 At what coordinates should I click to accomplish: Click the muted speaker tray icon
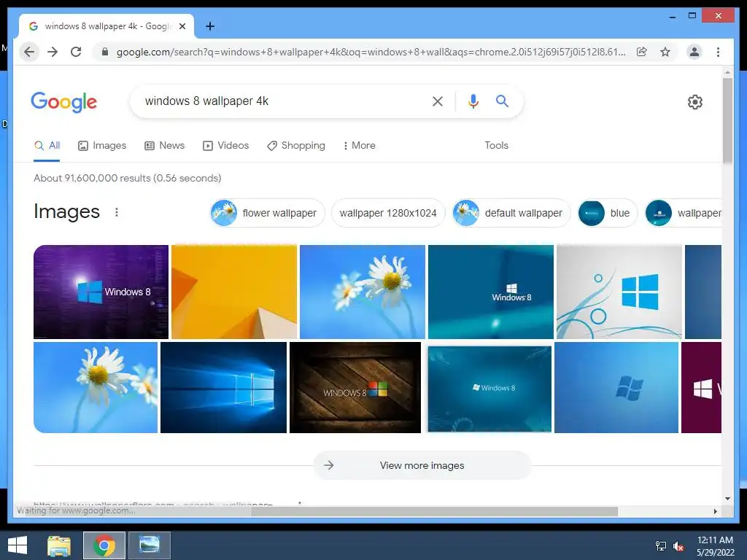[678, 546]
